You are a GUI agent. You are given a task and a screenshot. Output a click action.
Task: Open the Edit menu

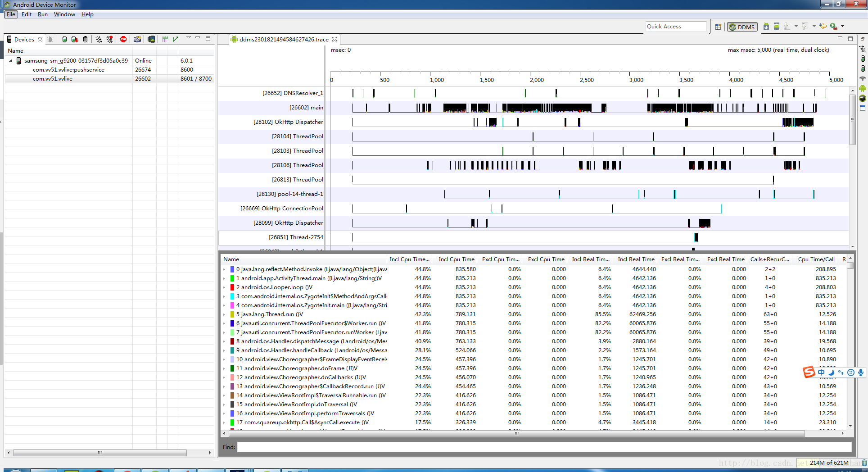(x=27, y=14)
